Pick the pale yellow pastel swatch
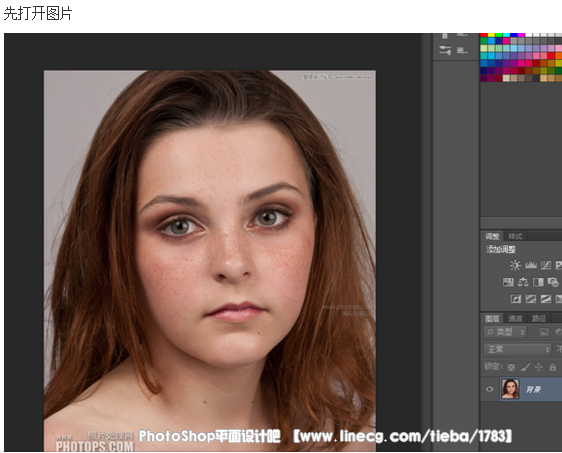The height and width of the screenshot is (453, 562). [x=484, y=48]
